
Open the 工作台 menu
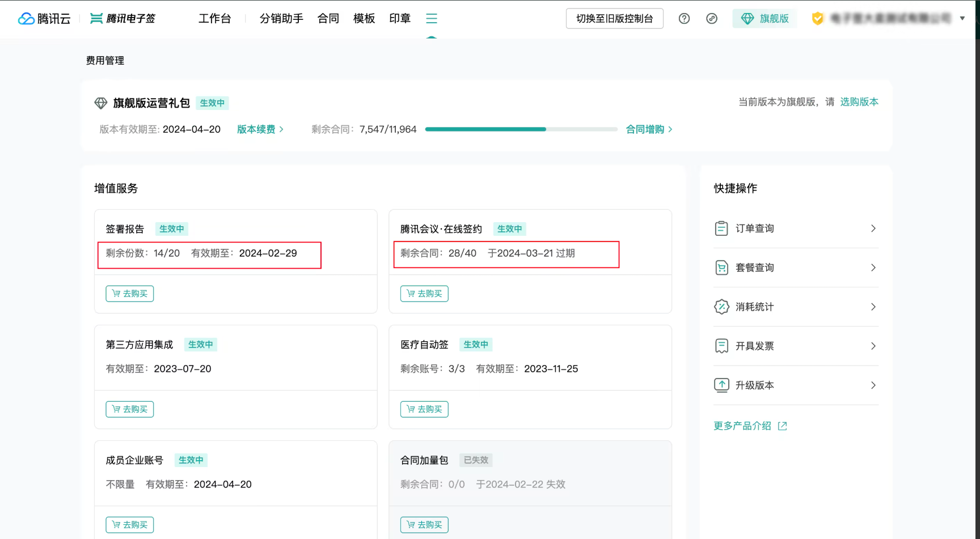[215, 19]
